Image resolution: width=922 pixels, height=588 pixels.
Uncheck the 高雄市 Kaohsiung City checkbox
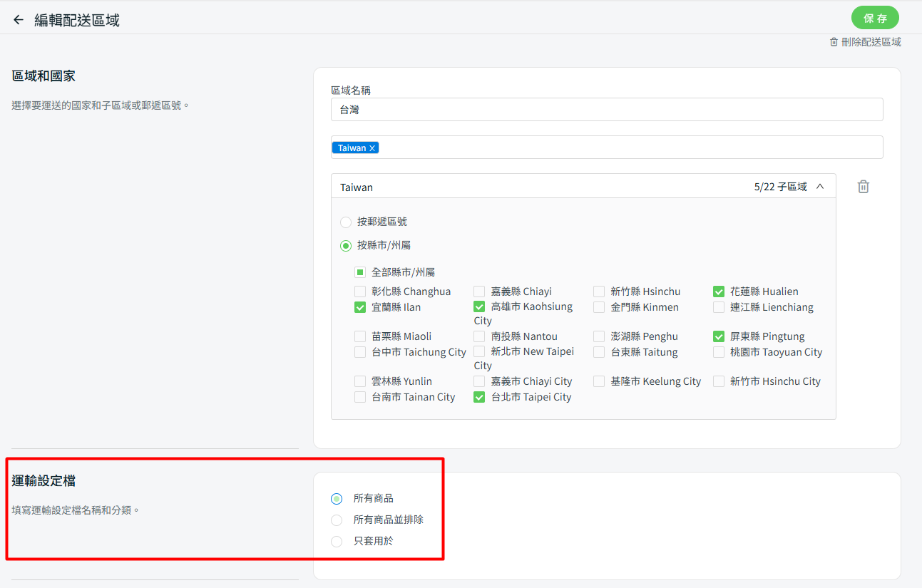[480, 307]
